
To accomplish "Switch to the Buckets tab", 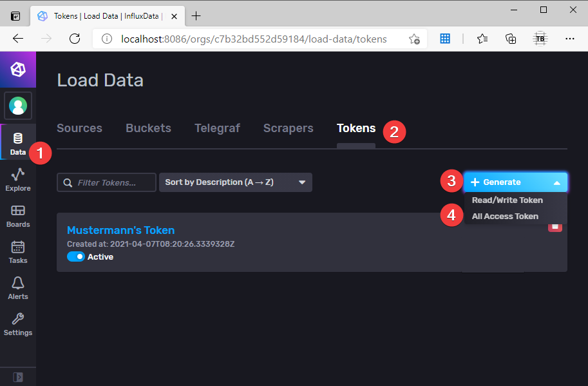I will 148,128.
